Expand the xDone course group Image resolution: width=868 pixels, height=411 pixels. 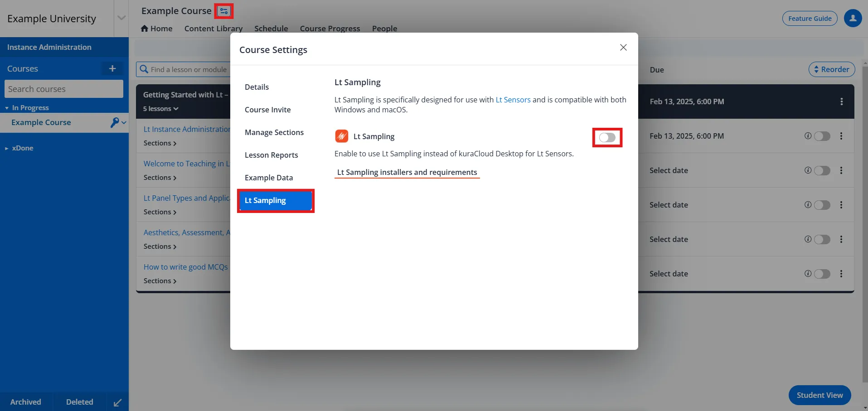tap(7, 148)
